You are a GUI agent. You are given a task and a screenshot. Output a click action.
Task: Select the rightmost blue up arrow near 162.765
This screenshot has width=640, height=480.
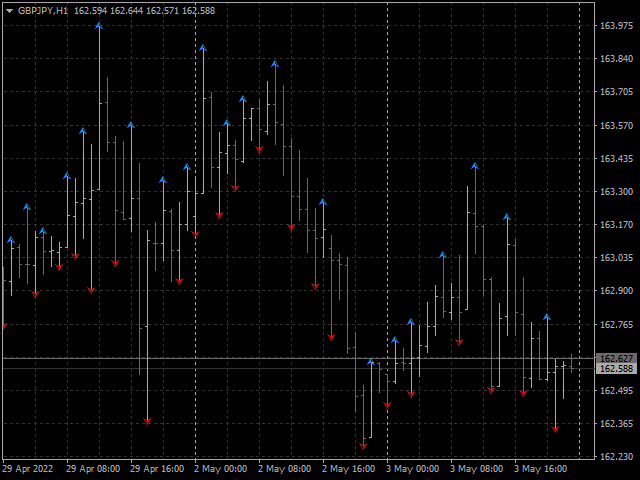[x=547, y=317]
